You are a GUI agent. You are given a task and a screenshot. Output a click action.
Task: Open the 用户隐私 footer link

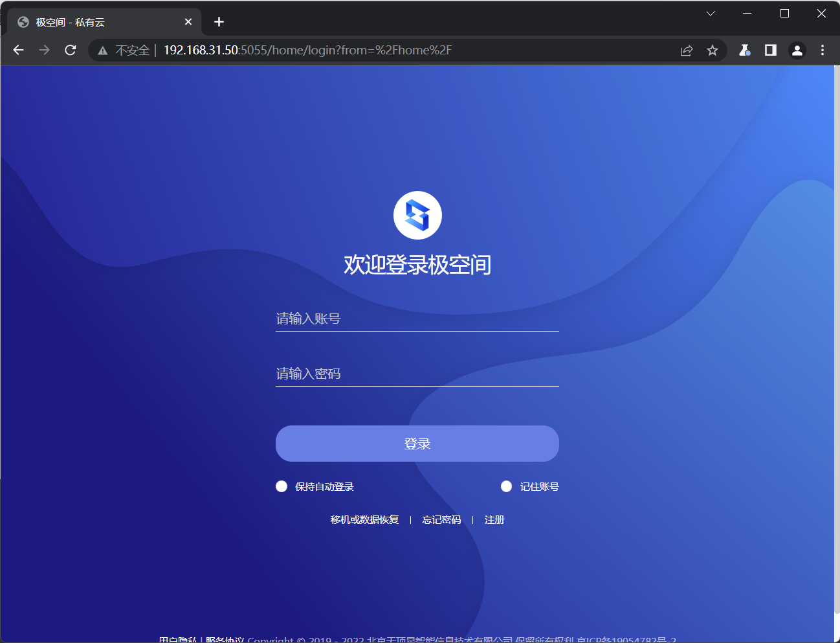pyautogui.click(x=178, y=639)
